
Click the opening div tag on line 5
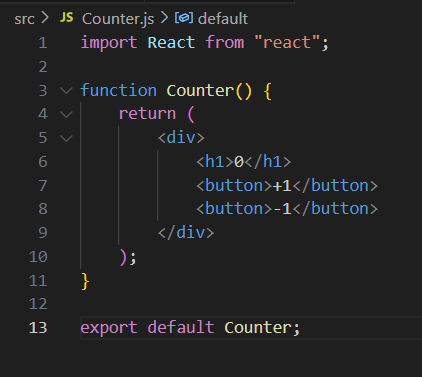(x=181, y=138)
